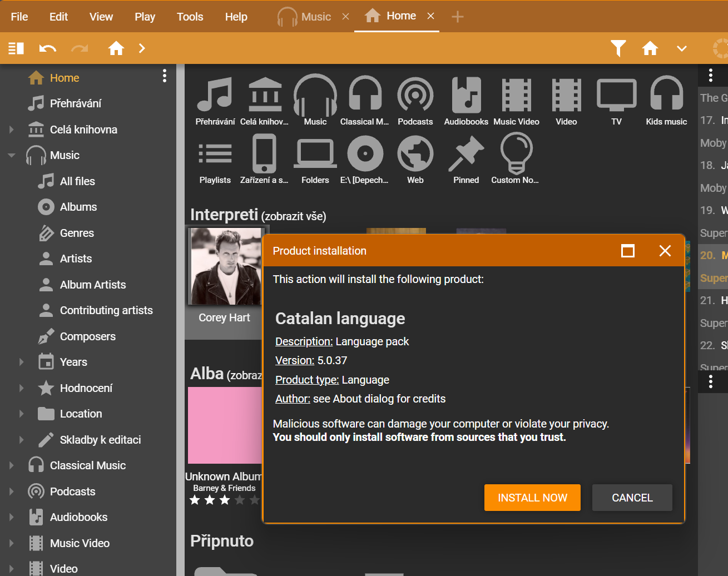The width and height of the screenshot is (728, 576).
Task: Expand the Years tree node
Action: (21, 362)
